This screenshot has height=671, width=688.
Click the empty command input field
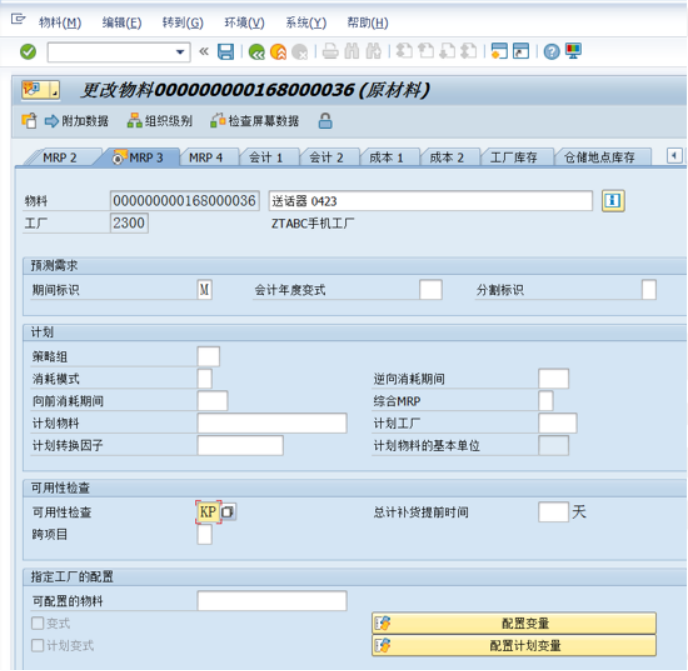111,52
